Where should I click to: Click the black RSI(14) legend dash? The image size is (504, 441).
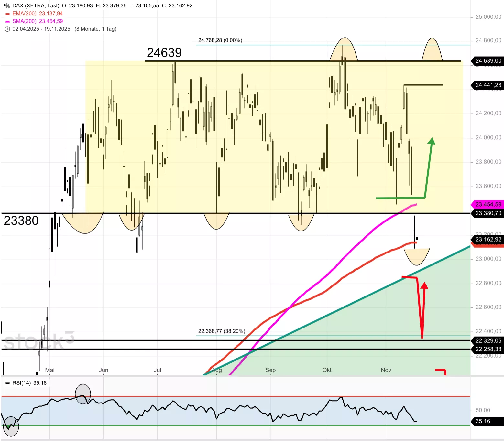(x=7, y=383)
